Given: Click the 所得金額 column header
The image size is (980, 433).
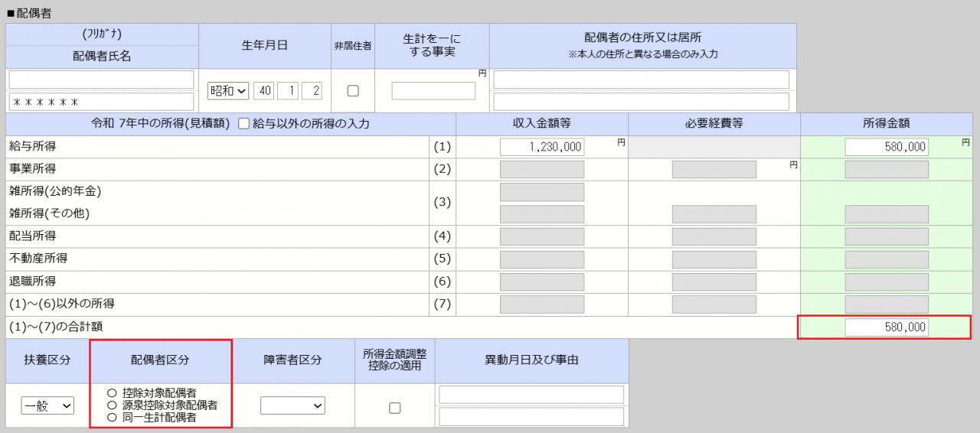Looking at the screenshot, I should (887, 124).
